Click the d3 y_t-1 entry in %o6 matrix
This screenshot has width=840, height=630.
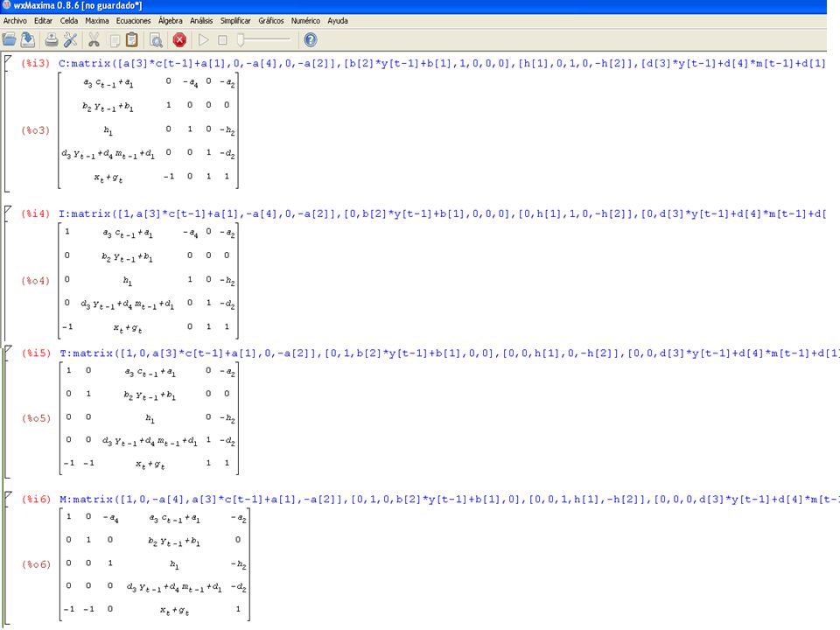pyautogui.click(x=174, y=587)
